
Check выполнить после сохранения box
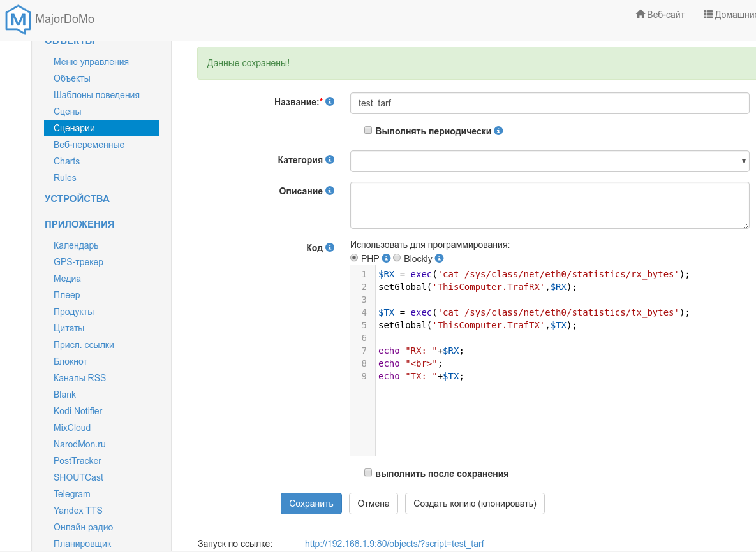tap(368, 473)
